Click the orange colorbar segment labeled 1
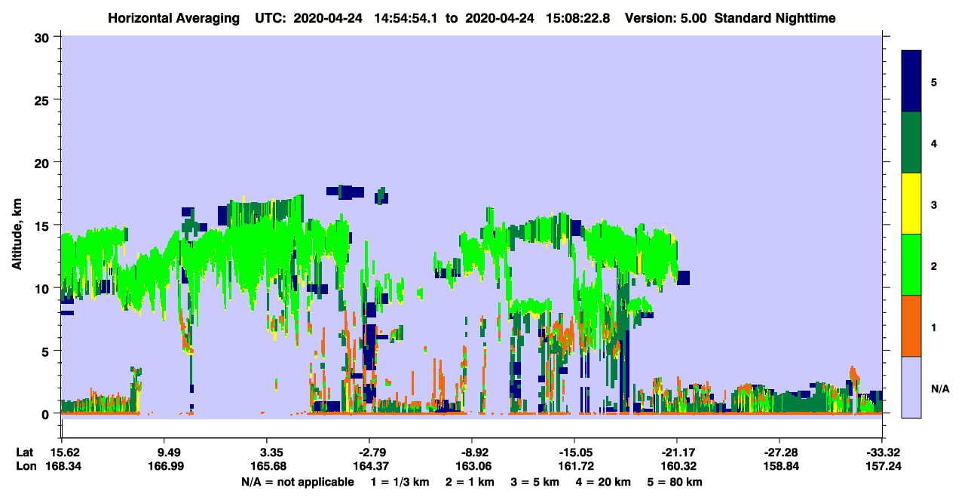 pos(911,326)
